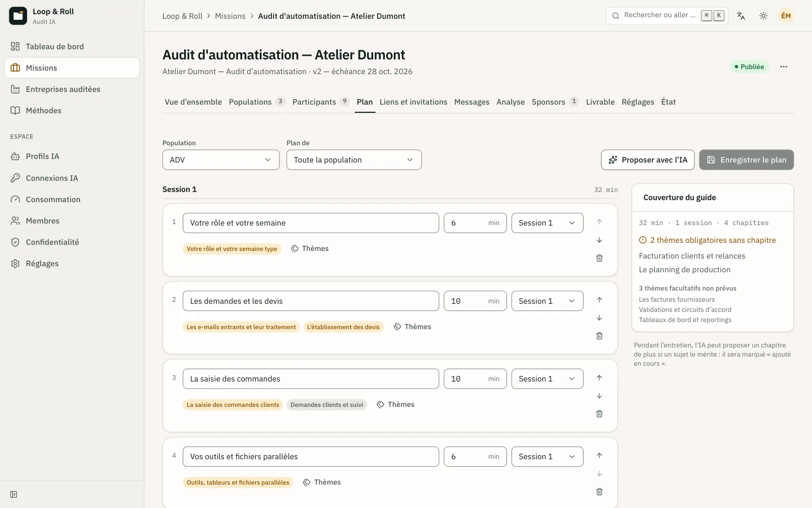Change Session selector of chapter 3
The image size is (812, 508).
(547, 379)
